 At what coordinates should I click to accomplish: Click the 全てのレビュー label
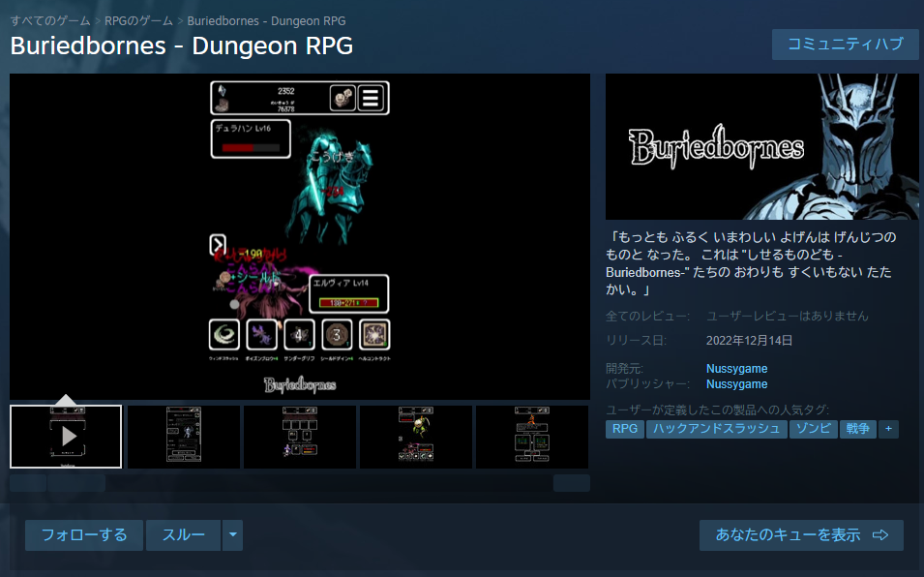coord(647,316)
